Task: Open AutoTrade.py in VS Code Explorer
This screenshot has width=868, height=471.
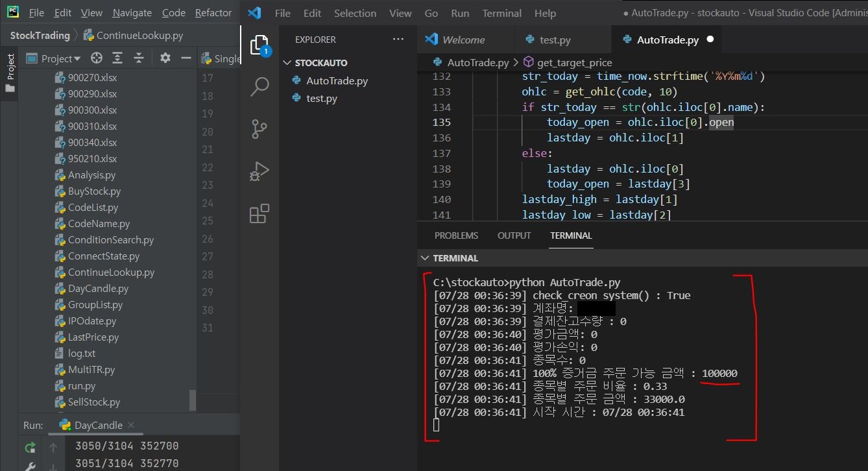Action: pyautogui.click(x=337, y=81)
